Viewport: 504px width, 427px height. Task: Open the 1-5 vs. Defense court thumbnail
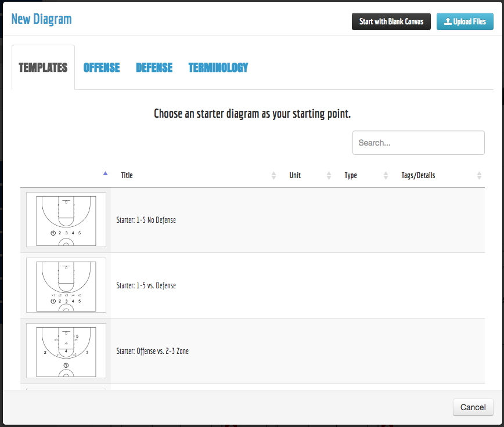click(x=66, y=285)
